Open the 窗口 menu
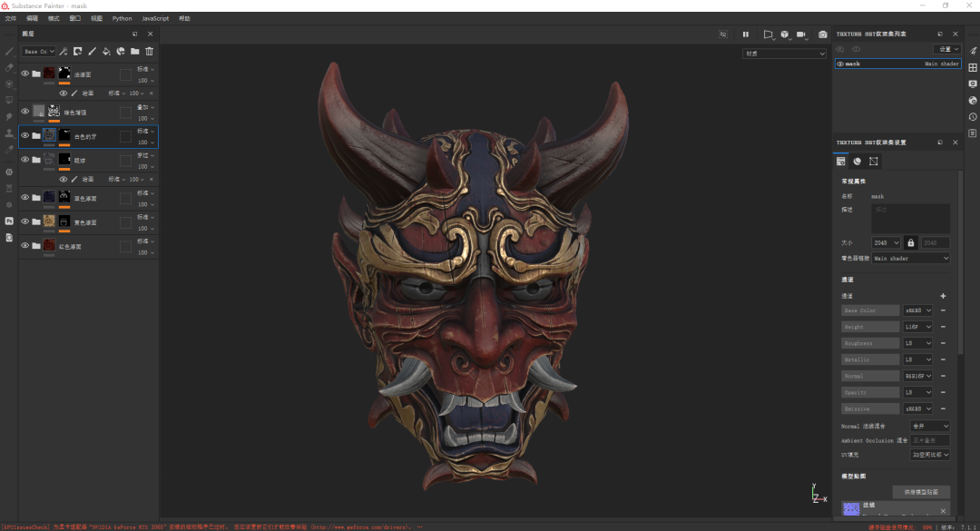 pos(75,19)
